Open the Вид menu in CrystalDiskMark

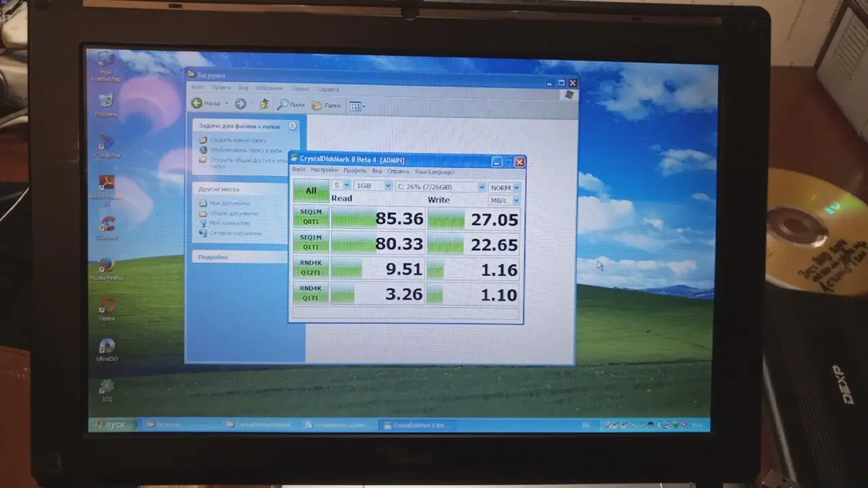376,171
